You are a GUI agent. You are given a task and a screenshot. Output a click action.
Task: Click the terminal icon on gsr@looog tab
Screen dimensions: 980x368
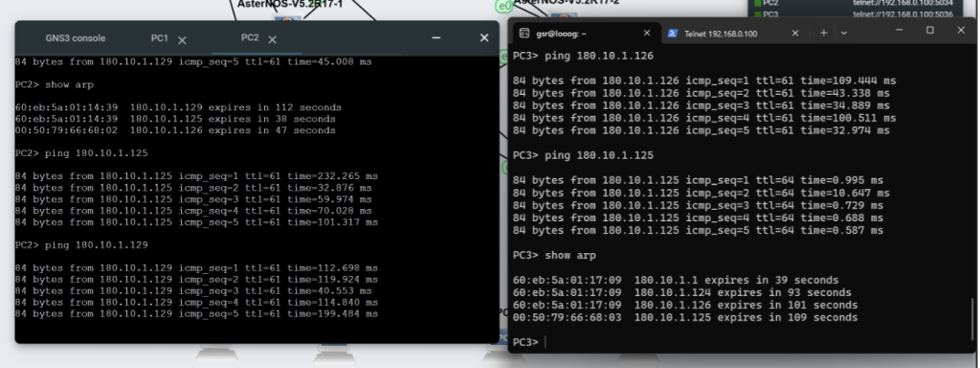point(525,34)
